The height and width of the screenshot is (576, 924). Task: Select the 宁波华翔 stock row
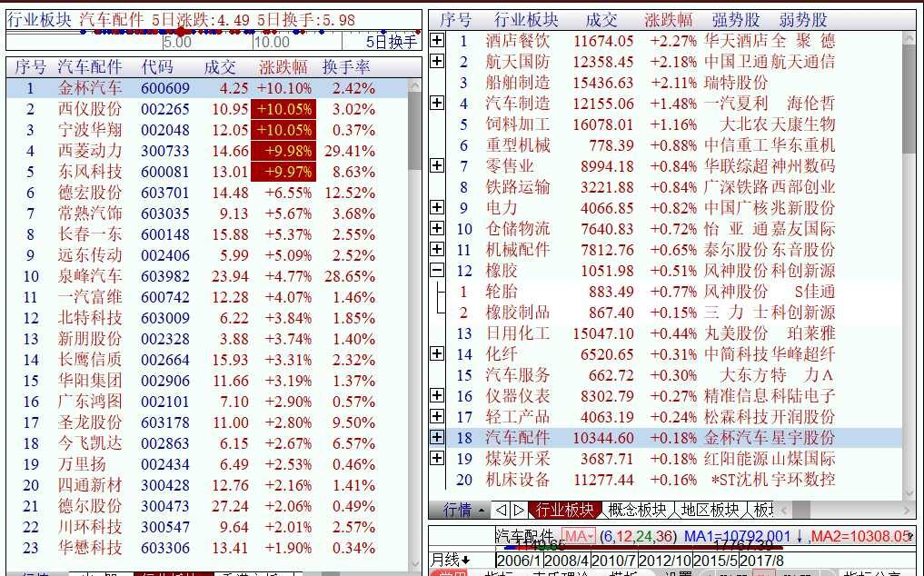click(207, 130)
